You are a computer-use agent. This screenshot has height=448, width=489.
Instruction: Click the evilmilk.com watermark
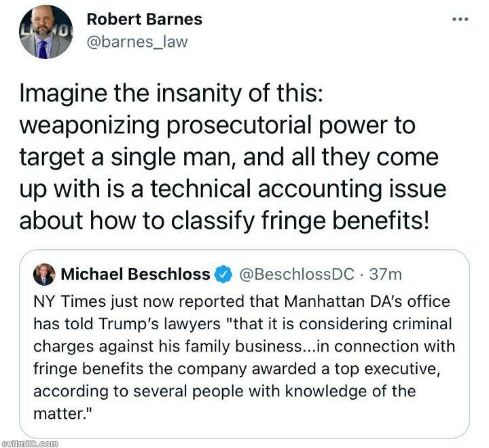[x=29, y=442]
